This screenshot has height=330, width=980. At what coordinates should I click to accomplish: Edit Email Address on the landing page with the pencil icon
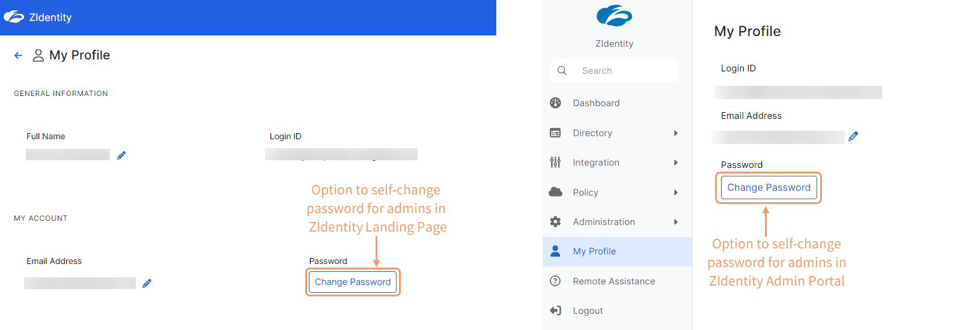(x=147, y=283)
